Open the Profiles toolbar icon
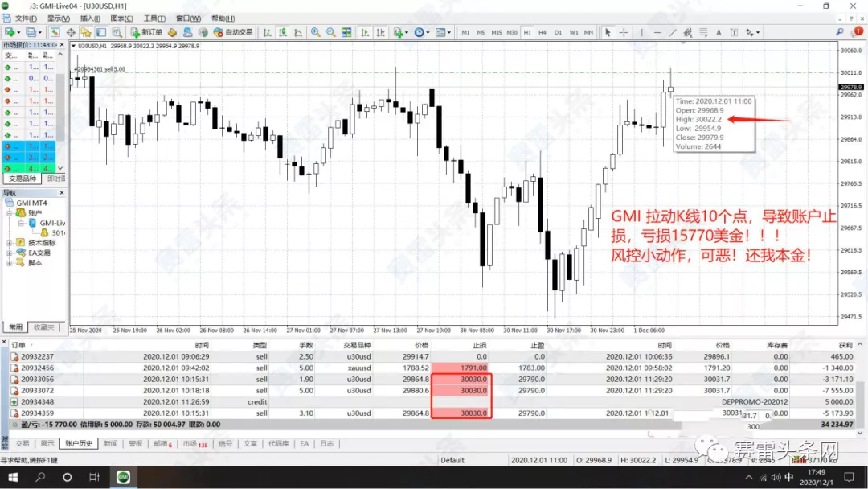This screenshot has width=868, height=489. [32, 33]
